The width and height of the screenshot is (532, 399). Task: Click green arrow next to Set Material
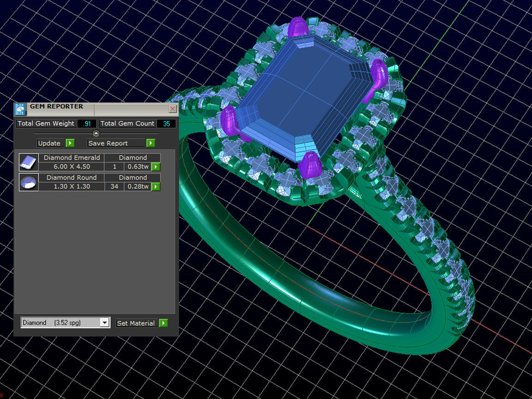[x=163, y=323]
